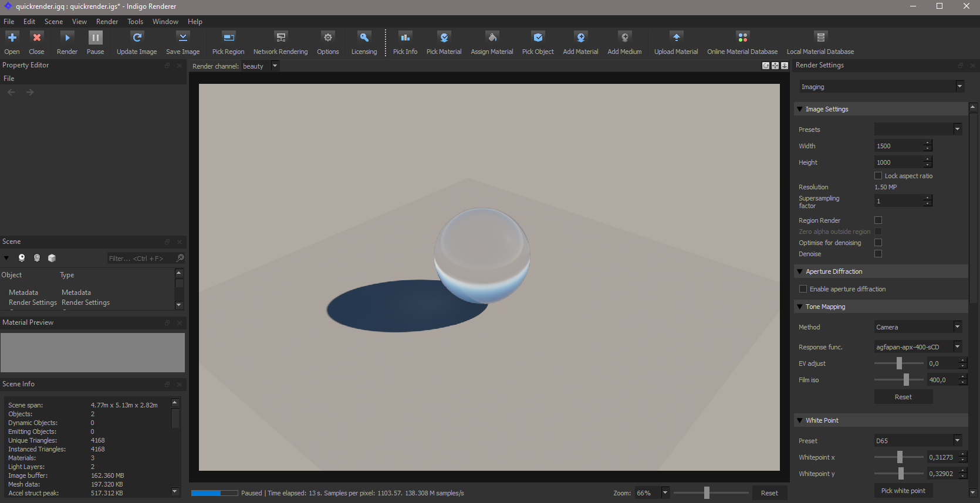Image resolution: width=980 pixels, height=503 pixels.
Task: Click the Pause render icon
Action: 95,38
